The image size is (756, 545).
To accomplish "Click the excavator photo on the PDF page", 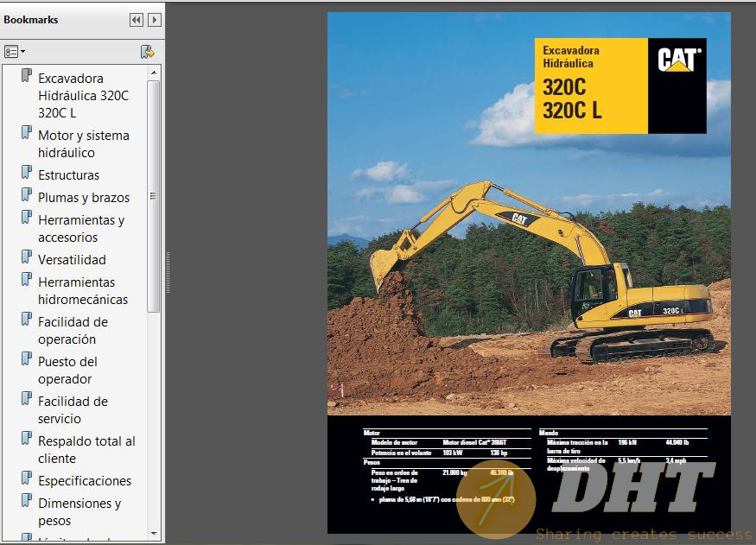I will tap(529, 213).
